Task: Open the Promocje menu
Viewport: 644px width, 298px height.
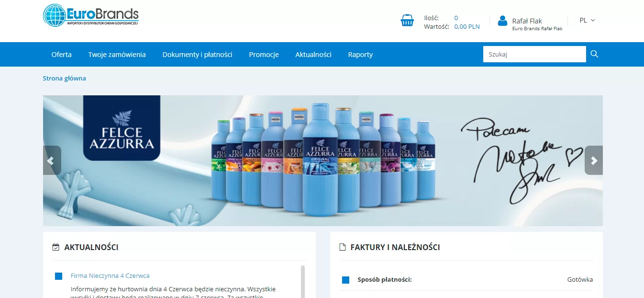Action: pos(264,55)
